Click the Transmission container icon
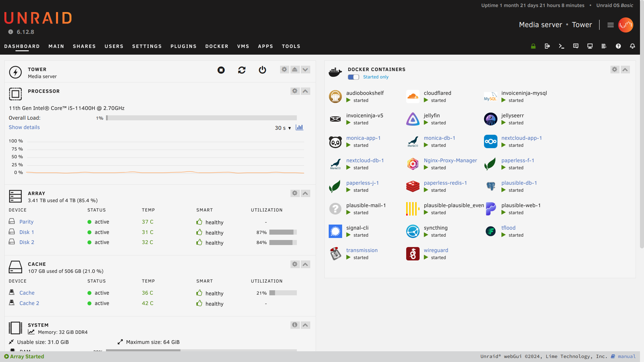Image resolution: width=644 pixels, height=362 pixels. click(336, 253)
